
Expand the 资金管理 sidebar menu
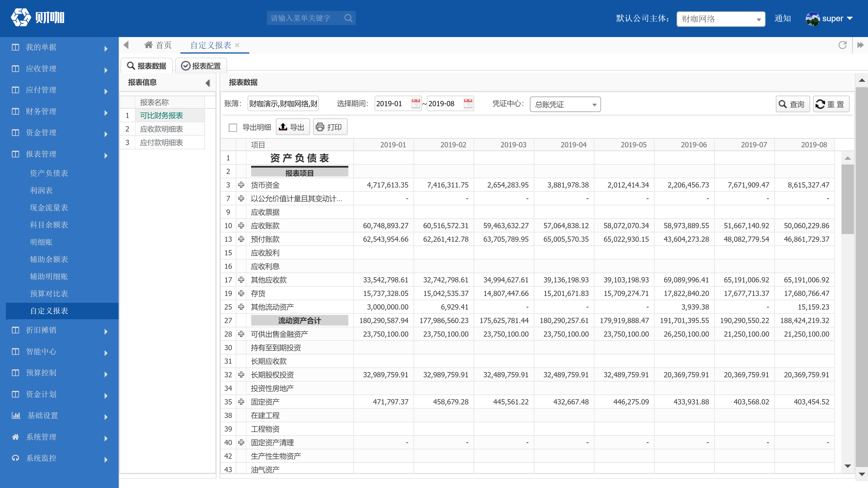click(x=59, y=133)
